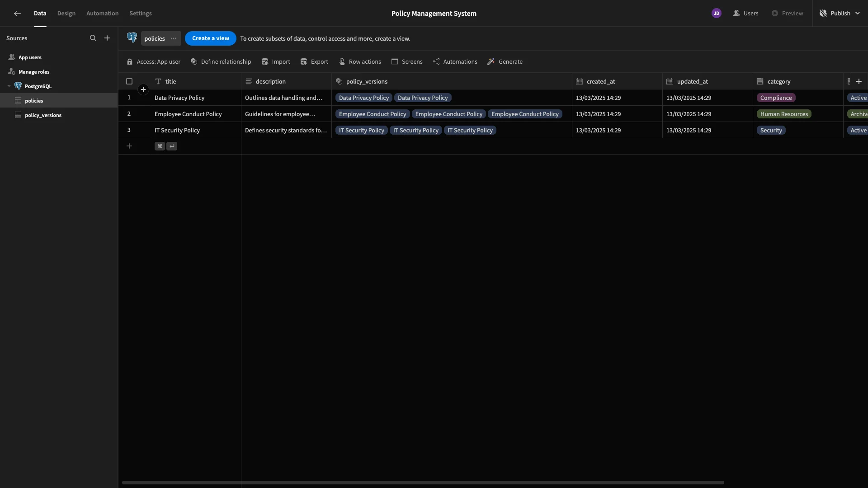Click Import in the table toolbar

click(x=276, y=62)
